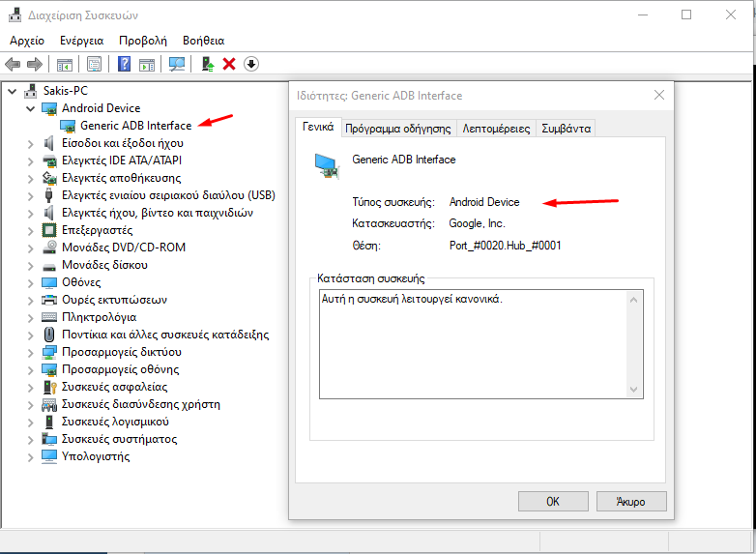
Task: Collapse the Android Device tree node
Action: pyautogui.click(x=30, y=108)
